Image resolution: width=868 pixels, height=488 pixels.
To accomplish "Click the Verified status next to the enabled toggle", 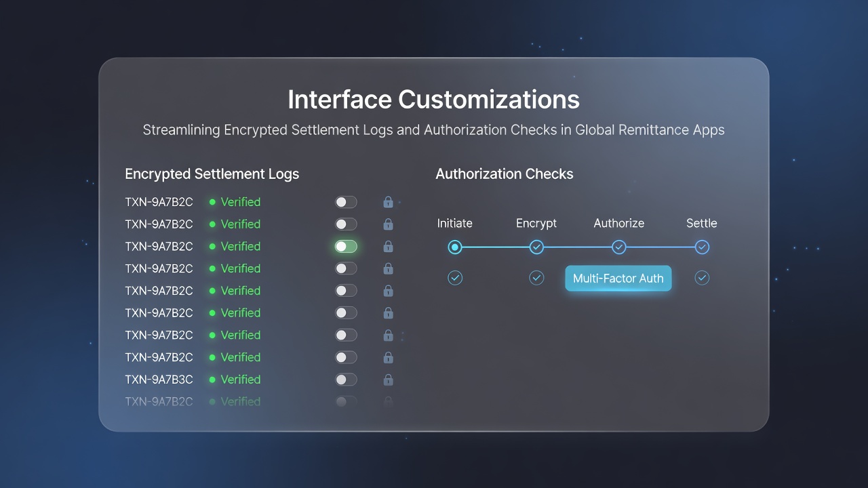I will tap(241, 246).
